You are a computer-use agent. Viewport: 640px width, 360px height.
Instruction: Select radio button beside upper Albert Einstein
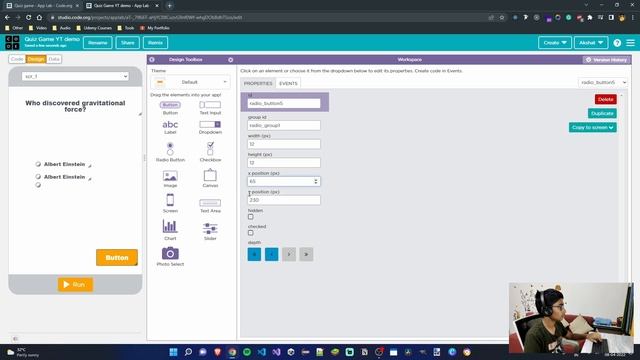(x=38, y=164)
